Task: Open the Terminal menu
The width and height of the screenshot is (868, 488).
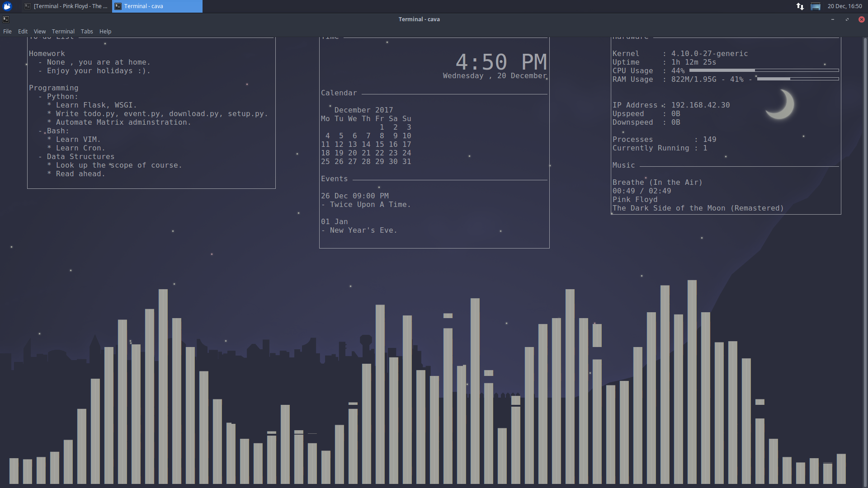Action: pyautogui.click(x=63, y=31)
